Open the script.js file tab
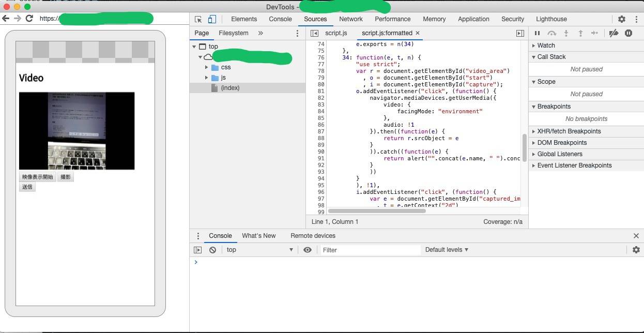The width and height of the screenshot is (644, 333). coord(336,33)
